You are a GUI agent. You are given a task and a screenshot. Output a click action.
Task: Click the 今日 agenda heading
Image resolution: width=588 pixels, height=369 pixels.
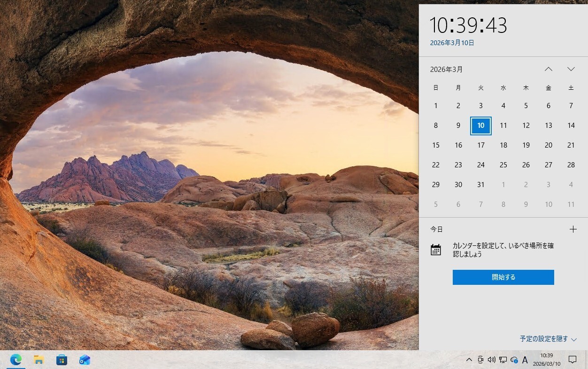coord(437,229)
